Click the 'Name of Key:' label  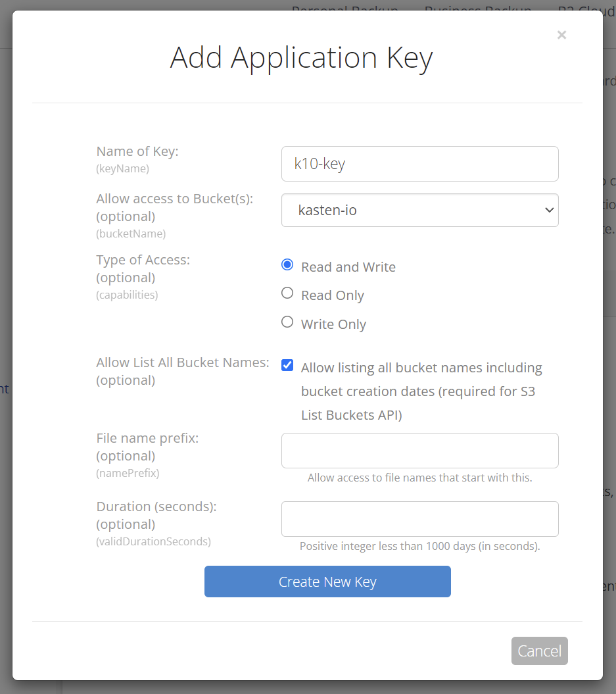click(x=137, y=151)
